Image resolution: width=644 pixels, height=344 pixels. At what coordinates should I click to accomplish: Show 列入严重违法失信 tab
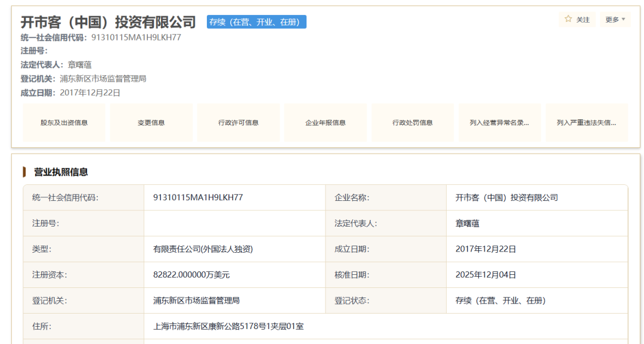tap(586, 123)
